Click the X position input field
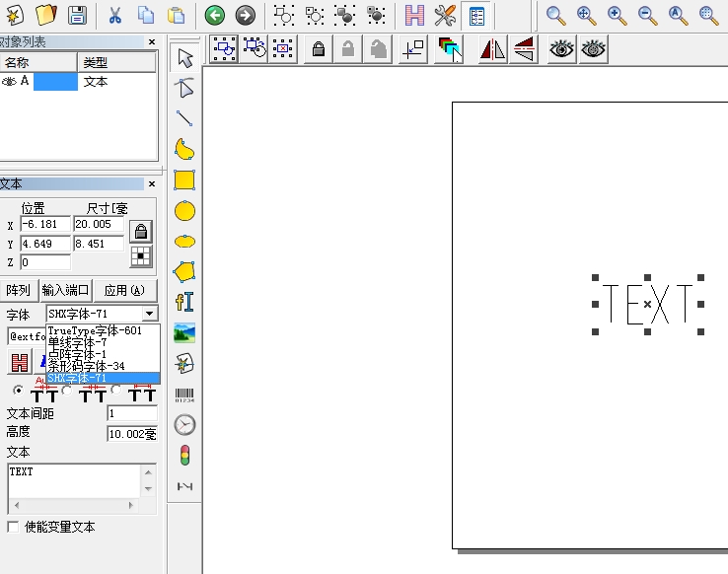The width and height of the screenshot is (728, 574). point(45,224)
